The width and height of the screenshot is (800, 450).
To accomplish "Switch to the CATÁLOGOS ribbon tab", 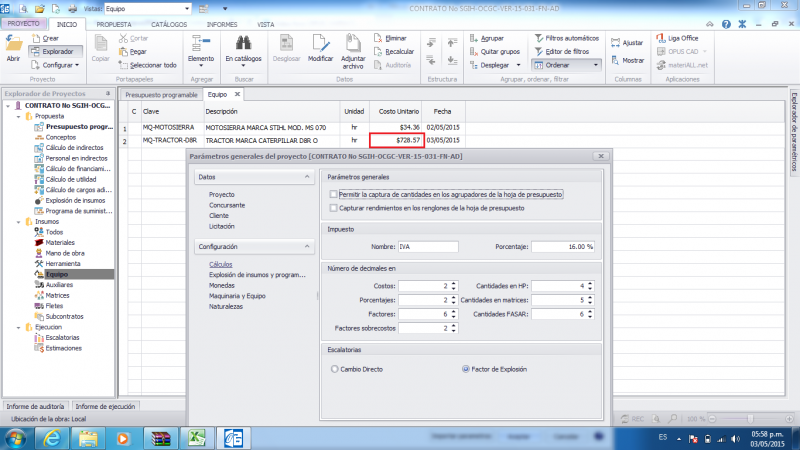I will 164,22.
